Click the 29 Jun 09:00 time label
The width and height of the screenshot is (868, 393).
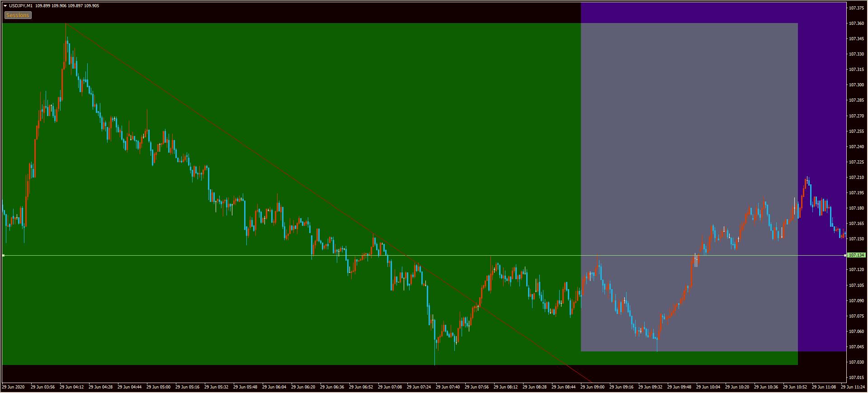pyautogui.click(x=592, y=387)
